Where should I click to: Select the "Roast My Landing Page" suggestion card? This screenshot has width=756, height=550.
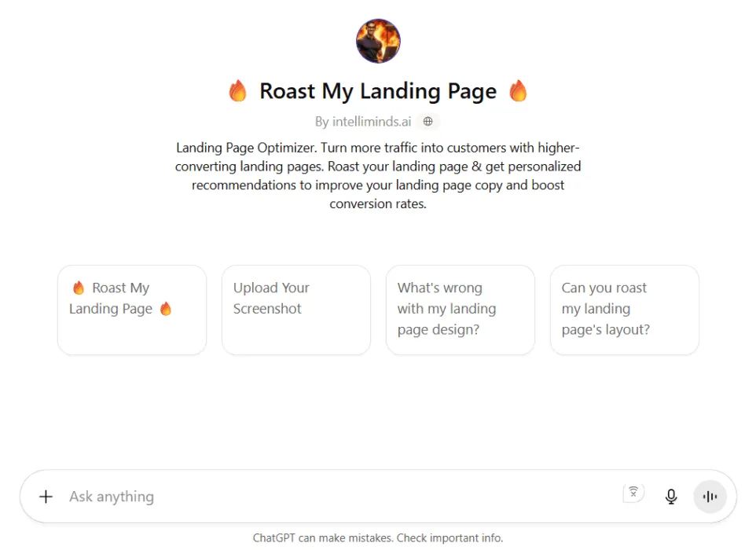point(132,310)
